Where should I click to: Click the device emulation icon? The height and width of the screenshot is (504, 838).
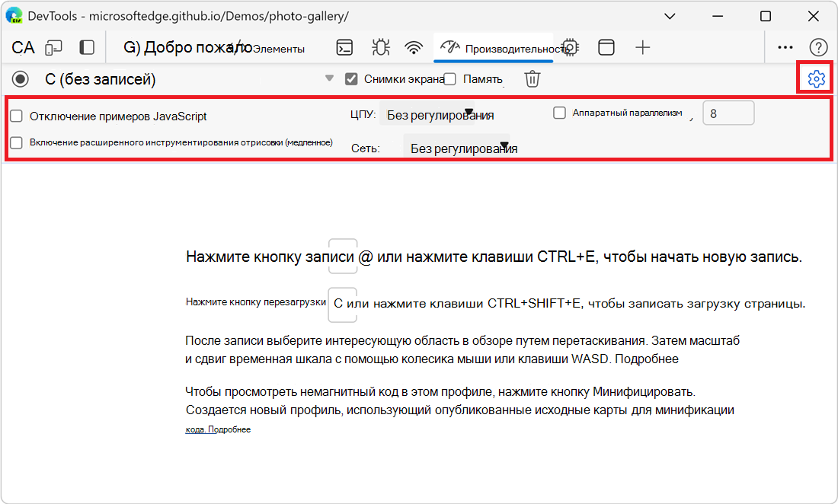coord(606,47)
